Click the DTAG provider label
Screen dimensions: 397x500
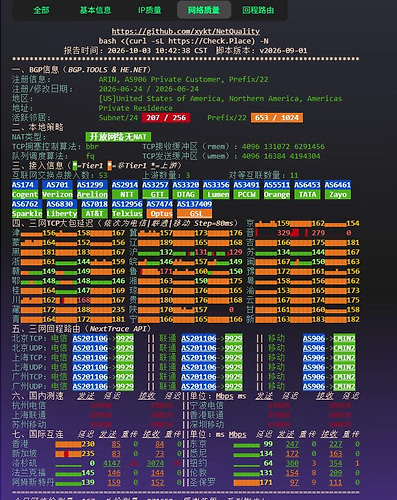(x=186, y=194)
